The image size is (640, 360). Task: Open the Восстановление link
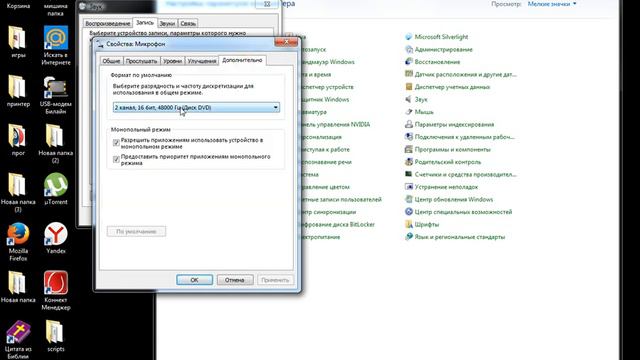point(437,62)
